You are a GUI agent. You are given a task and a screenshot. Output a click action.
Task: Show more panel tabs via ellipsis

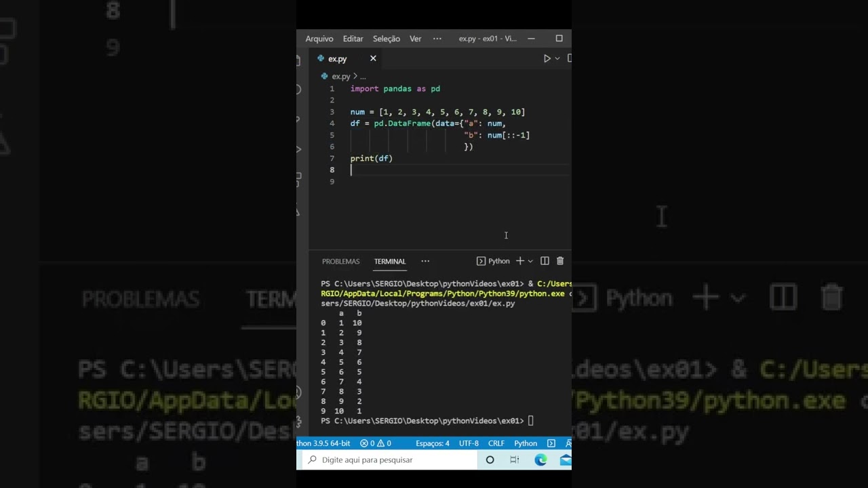[x=425, y=261]
